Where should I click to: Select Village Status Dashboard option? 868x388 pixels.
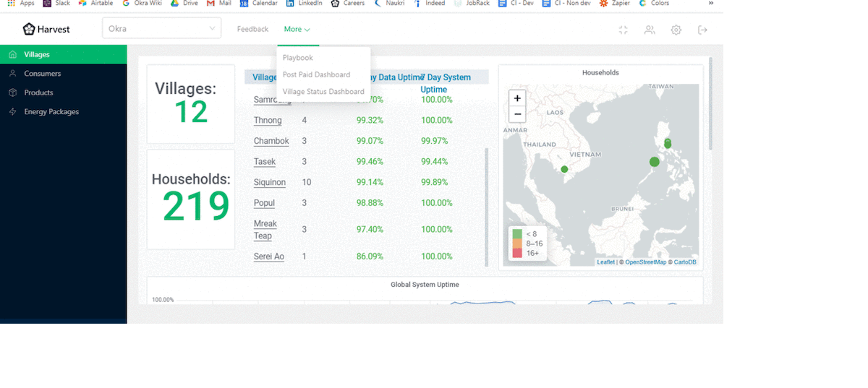(x=323, y=92)
